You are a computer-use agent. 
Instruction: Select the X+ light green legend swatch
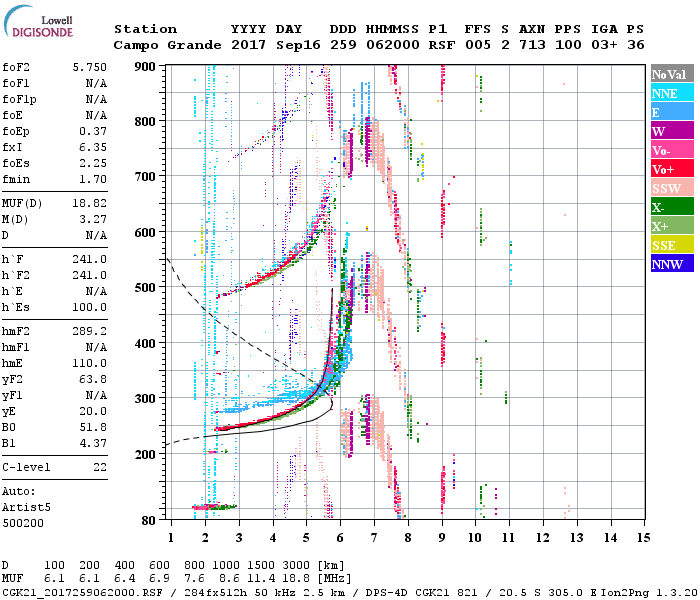click(x=672, y=225)
